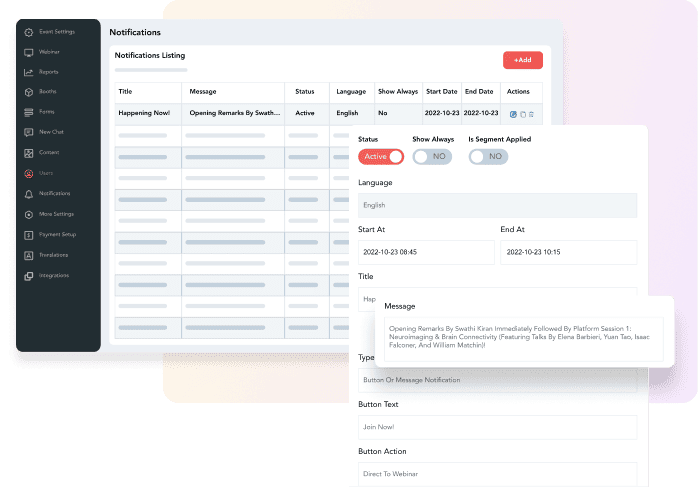698x487 pixels.
Task: Open Event Settings gear icon in sidebar
Action: click(29, 32)
